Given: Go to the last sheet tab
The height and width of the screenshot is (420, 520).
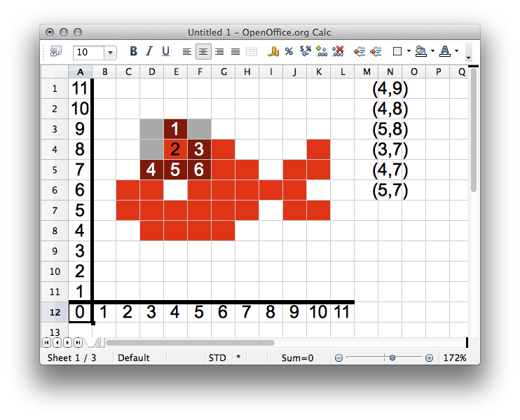Looking at the screenshot, I should pyautogui.click(x=78, y=342).
